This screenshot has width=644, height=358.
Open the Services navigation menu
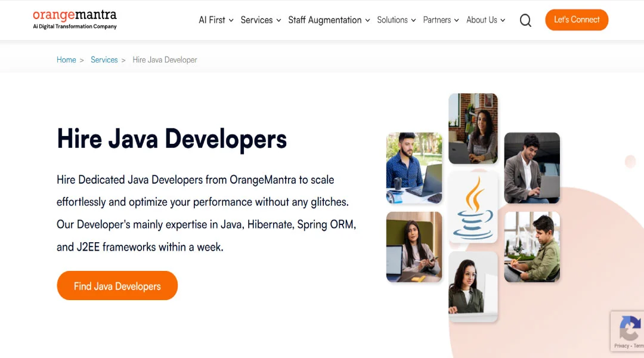(x=261, y=20)
